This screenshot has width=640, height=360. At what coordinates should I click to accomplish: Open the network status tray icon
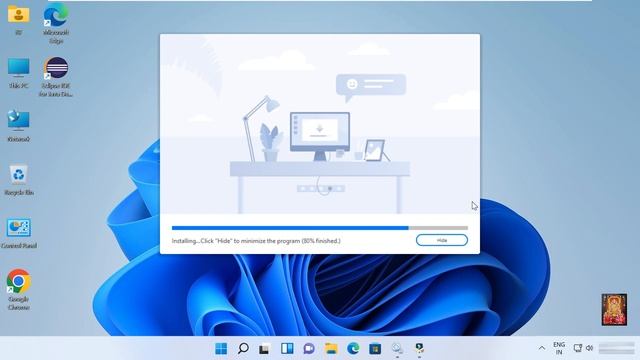[578, 348]
